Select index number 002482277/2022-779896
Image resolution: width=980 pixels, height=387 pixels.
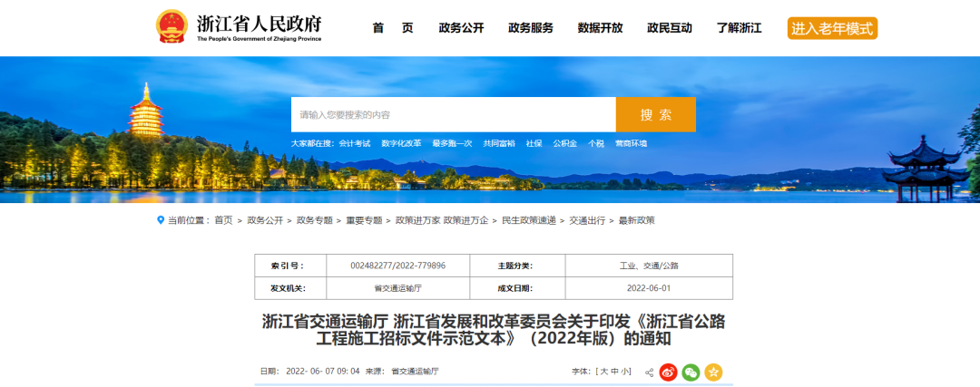click(398, 266)
